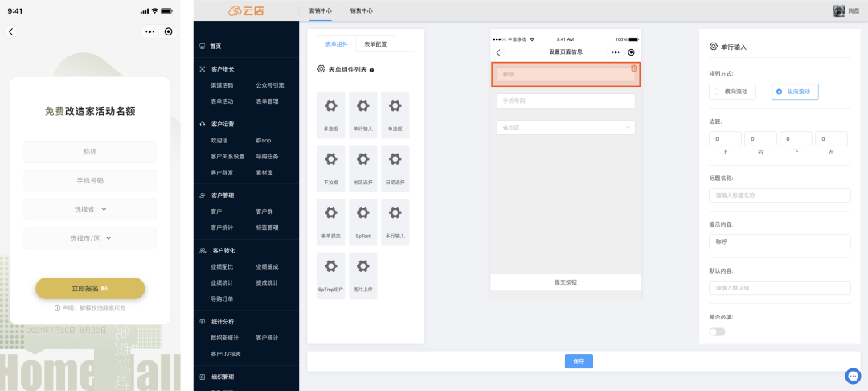Open 素材库 in the sidebar
Viewport: 868px width, 391px height.
click(264, 172)
